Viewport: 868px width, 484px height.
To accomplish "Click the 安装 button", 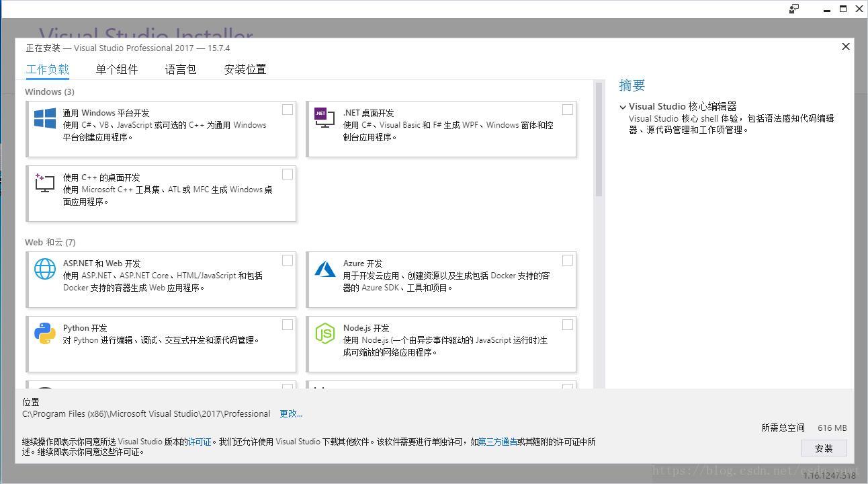I will 824,448.
